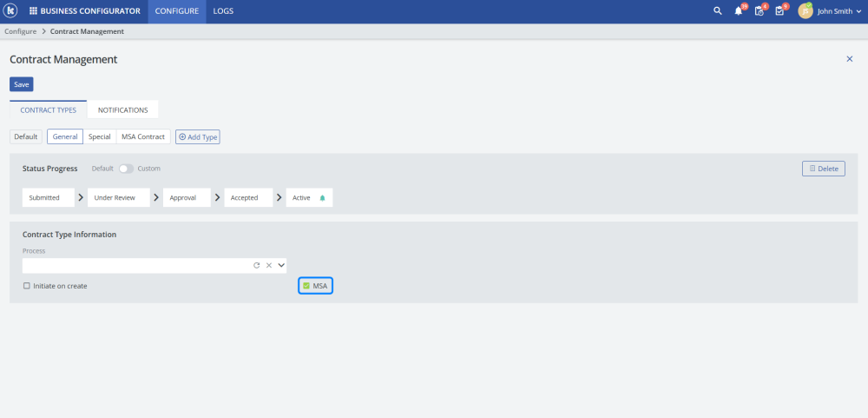Clear the Process field with X icon
The width and height of the screenshot is (868, 418).
tap(269, 266)
